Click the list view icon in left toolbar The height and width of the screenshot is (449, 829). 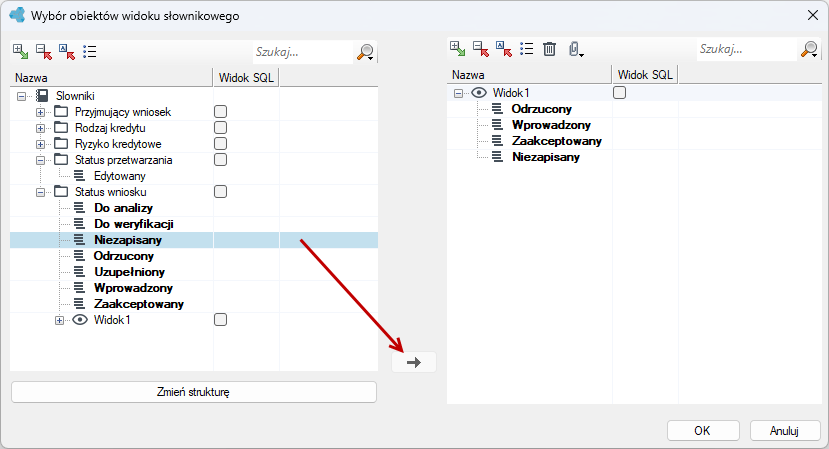[89, 52]
